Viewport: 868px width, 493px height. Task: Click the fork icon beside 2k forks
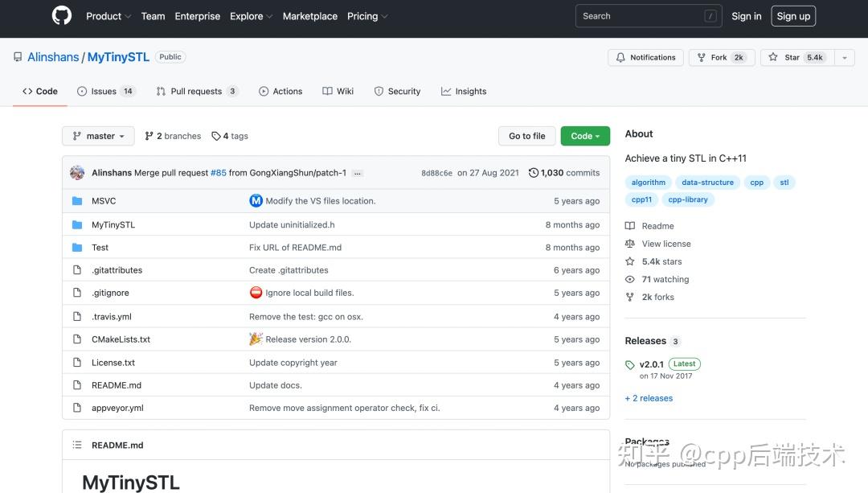click(x=630, y=297)
